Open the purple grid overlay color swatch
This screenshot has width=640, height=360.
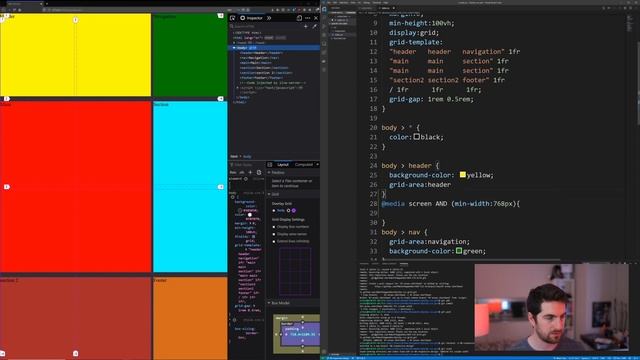[293, 211]
